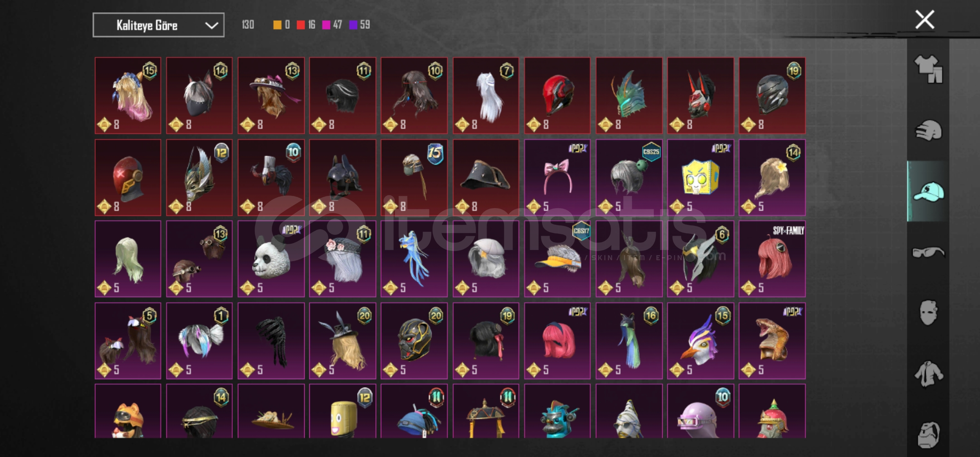The height and width of the screenshot is (457, 980).
Task: Expand sort options via the chevron arrow
Action: 212,25
